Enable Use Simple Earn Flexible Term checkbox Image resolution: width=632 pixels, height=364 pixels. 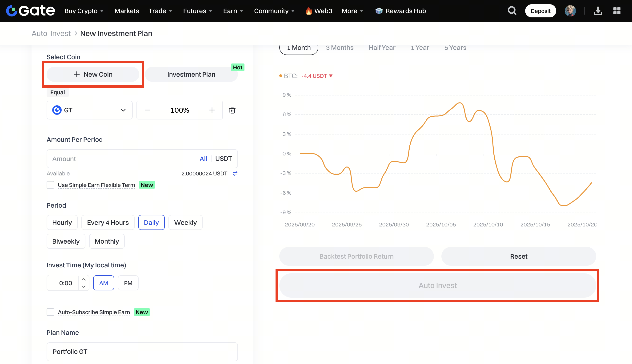coord(50,185)
